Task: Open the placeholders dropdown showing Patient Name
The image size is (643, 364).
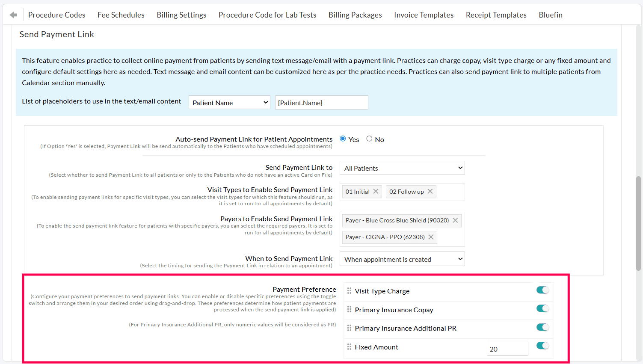Action: (x=229, y=102)
